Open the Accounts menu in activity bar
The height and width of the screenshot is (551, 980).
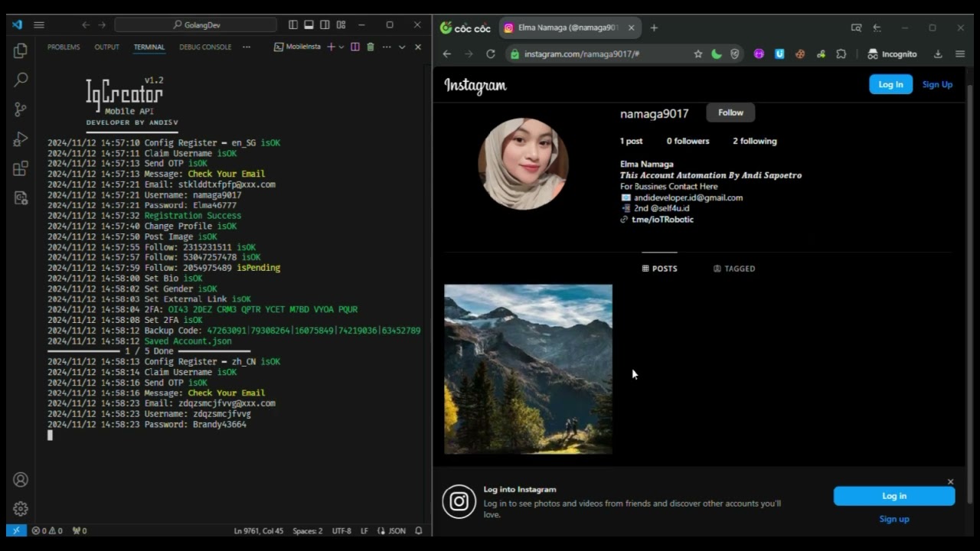click(21, 480)
